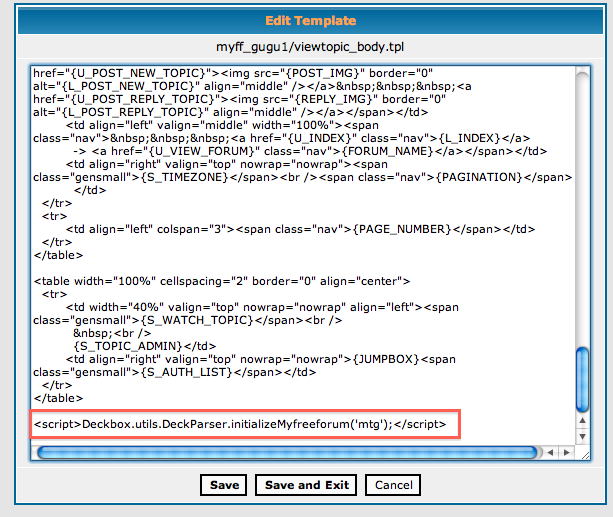Click the Deckbox script line in editor
Image resolution: width=613 pixels, height=517 pixels.
240,424
